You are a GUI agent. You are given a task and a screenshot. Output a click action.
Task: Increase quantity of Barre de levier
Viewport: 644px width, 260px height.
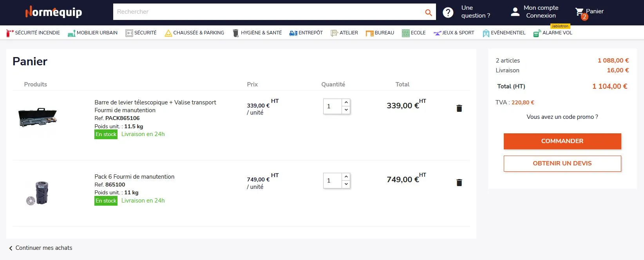tap(346, 102)
